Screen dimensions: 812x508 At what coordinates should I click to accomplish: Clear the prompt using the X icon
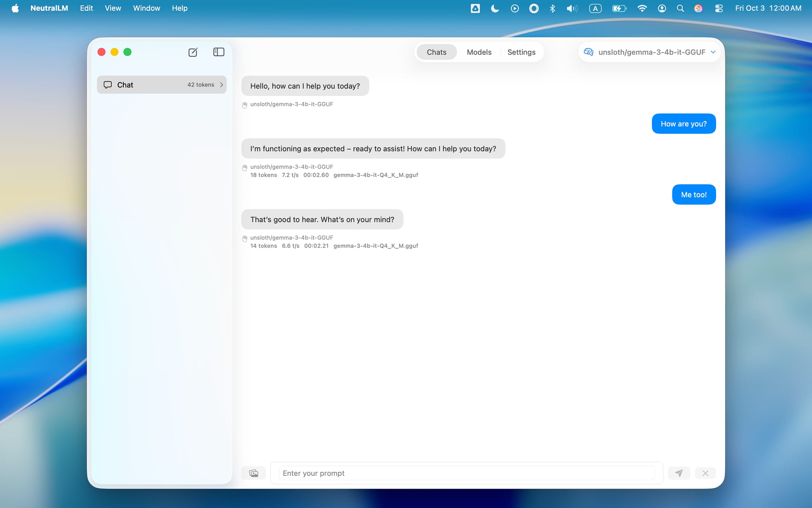coord(705,473)
